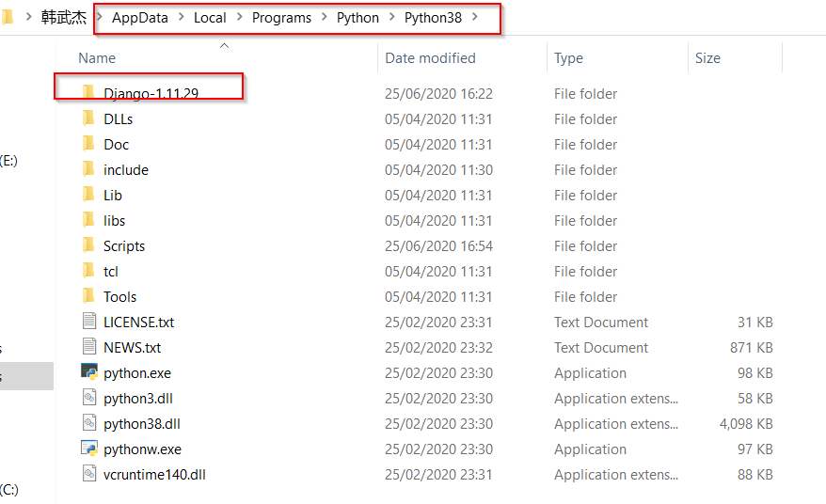
Task: Click the python38.dll file icon
Action: point(89,423)
